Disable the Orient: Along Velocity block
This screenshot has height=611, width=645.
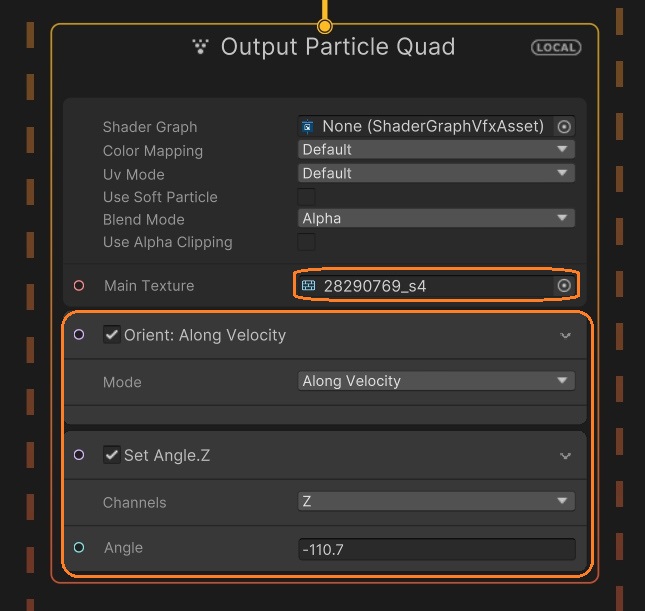click(112, 335)
